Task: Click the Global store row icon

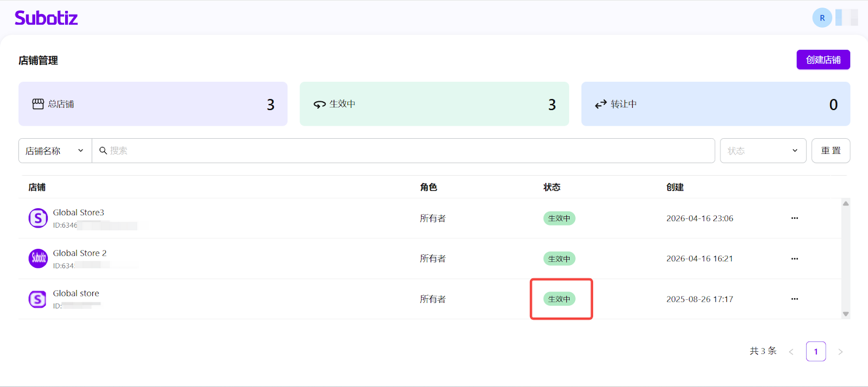Action: [x=38, y=299]
